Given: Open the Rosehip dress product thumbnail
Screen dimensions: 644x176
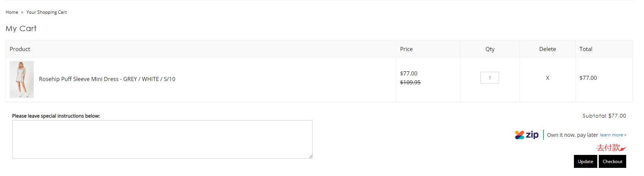Looking at the screenshot, I should click(x=22, y=79).
